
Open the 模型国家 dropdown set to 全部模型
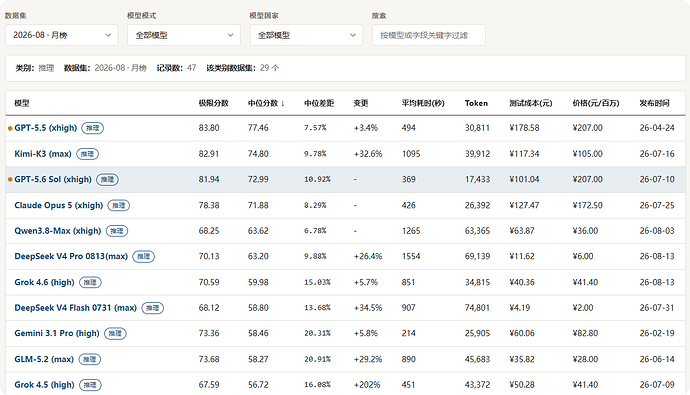pyautogui.click(x=306, y=35)
